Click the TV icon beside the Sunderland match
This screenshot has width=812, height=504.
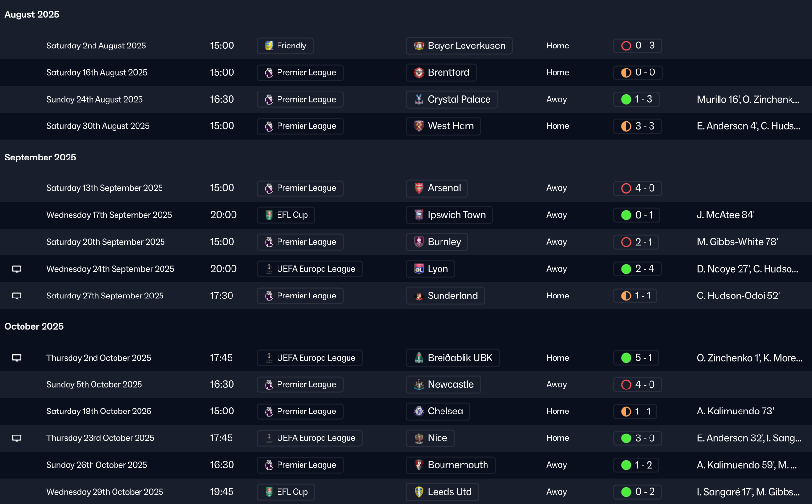click(x=17, y=296)
